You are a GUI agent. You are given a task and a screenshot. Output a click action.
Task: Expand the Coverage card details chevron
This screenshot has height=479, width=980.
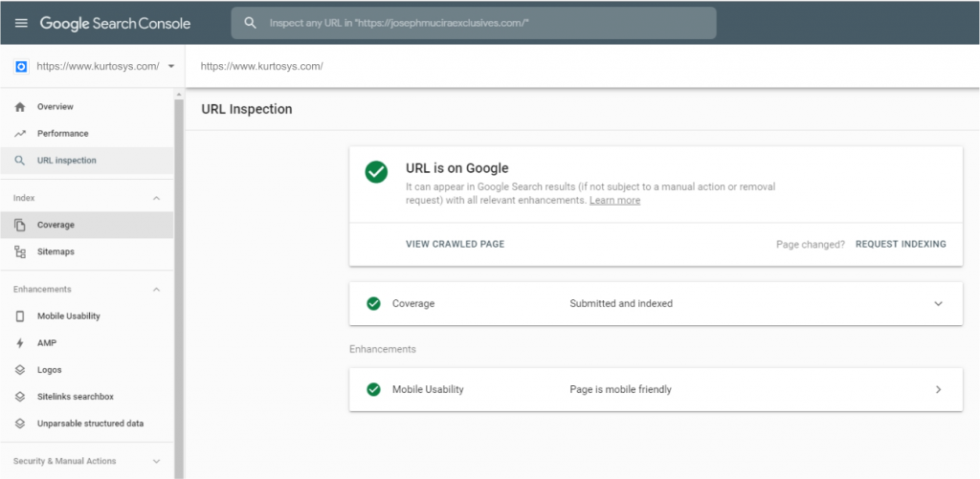[x=938, y=303]
